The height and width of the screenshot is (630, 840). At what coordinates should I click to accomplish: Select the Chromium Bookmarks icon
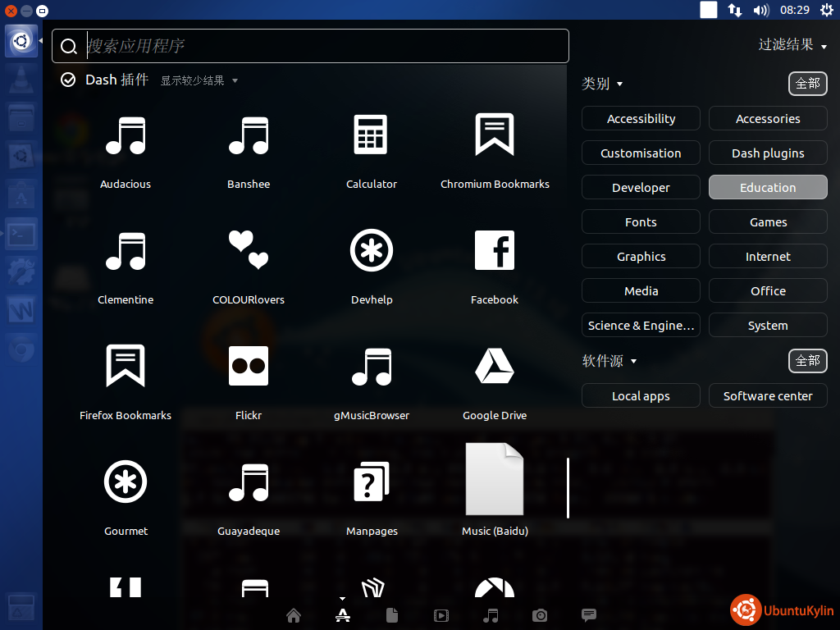click(x=494, y=135)
